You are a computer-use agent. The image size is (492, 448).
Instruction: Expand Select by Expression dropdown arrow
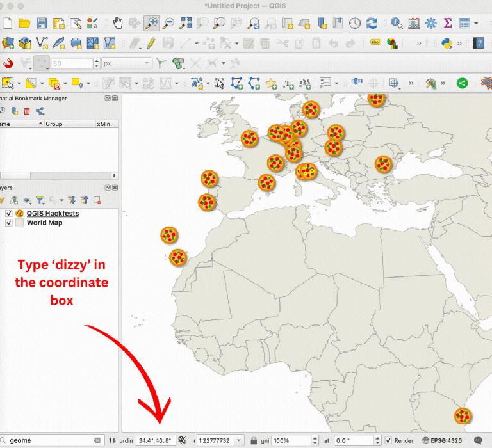pos(42,83)
